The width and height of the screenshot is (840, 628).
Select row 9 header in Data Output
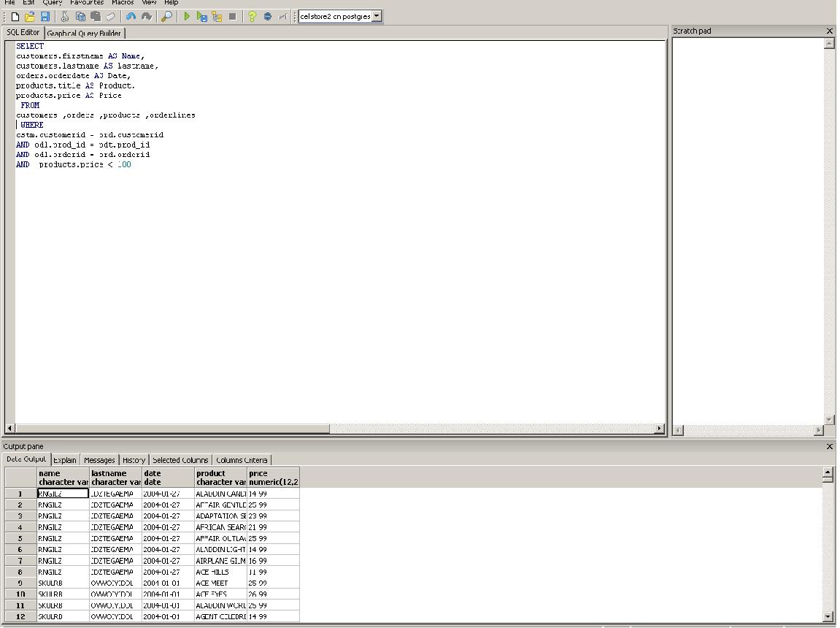20,583
